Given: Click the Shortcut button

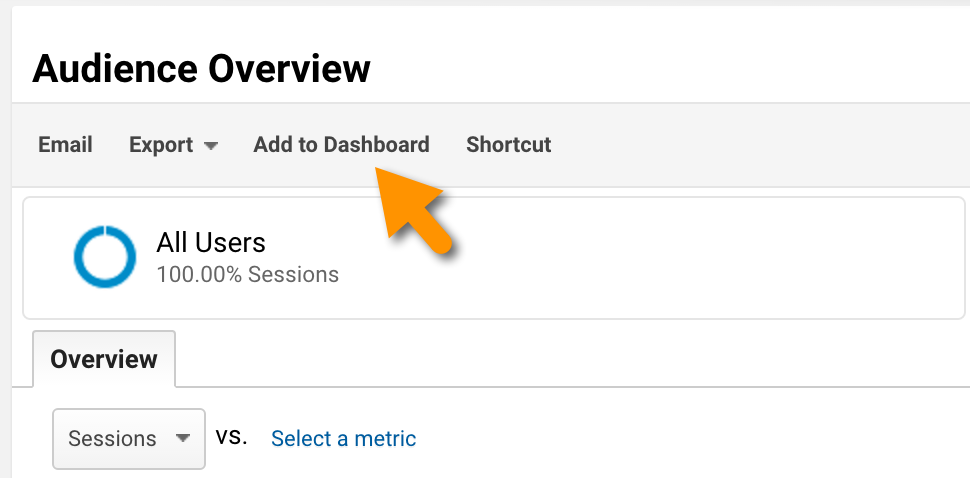Looking at the screenshot, I should coord(508,145).
